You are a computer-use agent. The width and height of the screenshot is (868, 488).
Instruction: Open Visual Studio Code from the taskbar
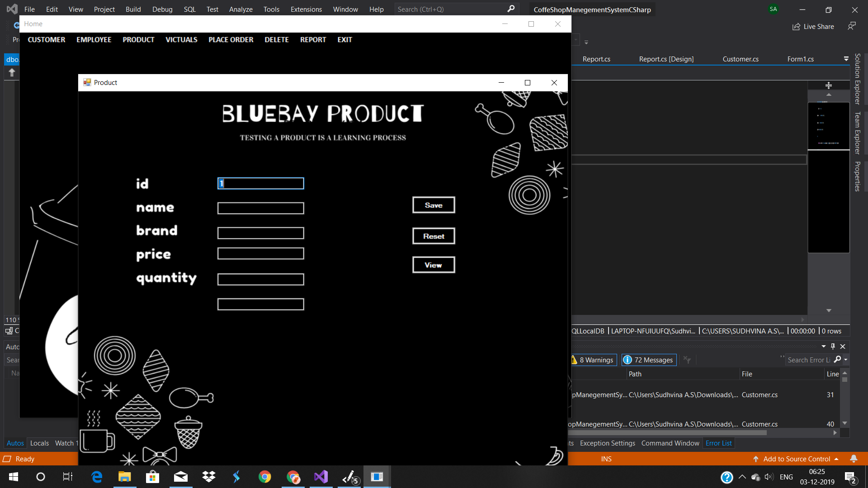pos(321,477)
